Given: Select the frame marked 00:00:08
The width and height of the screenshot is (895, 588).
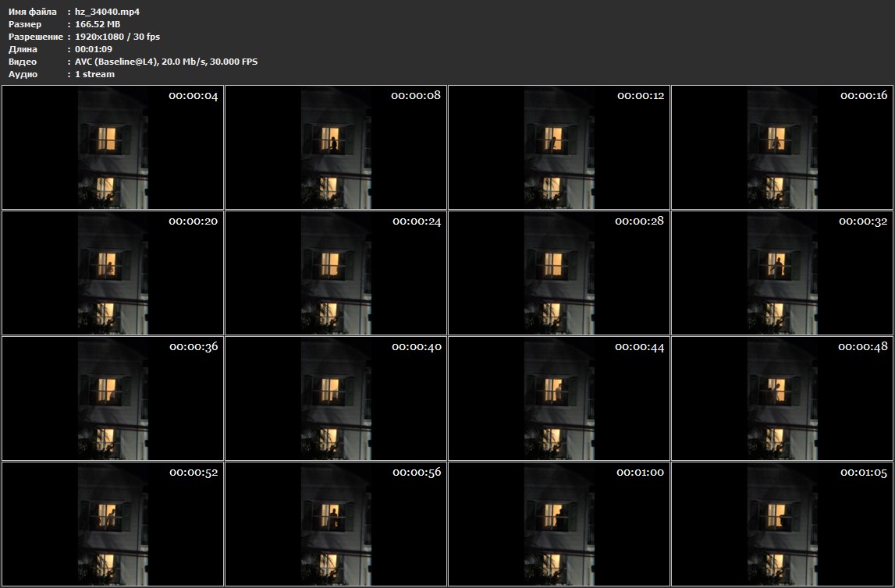Looking at the screenshot, I should pos(336,147).
